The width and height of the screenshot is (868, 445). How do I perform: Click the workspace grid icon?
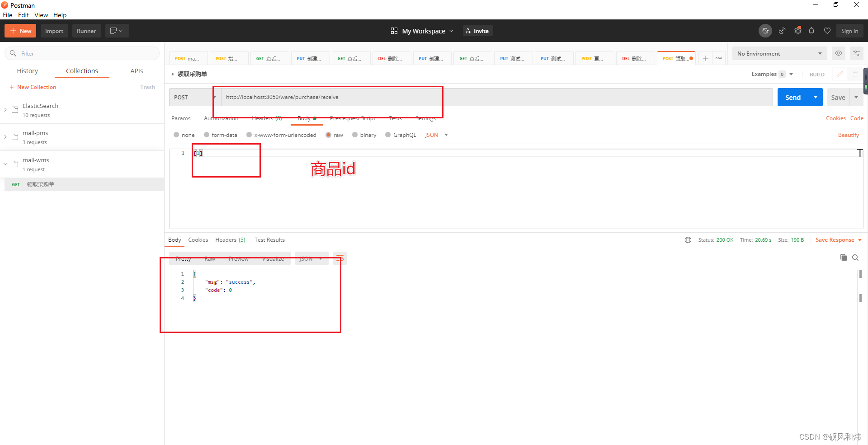[x=394, y=31]
